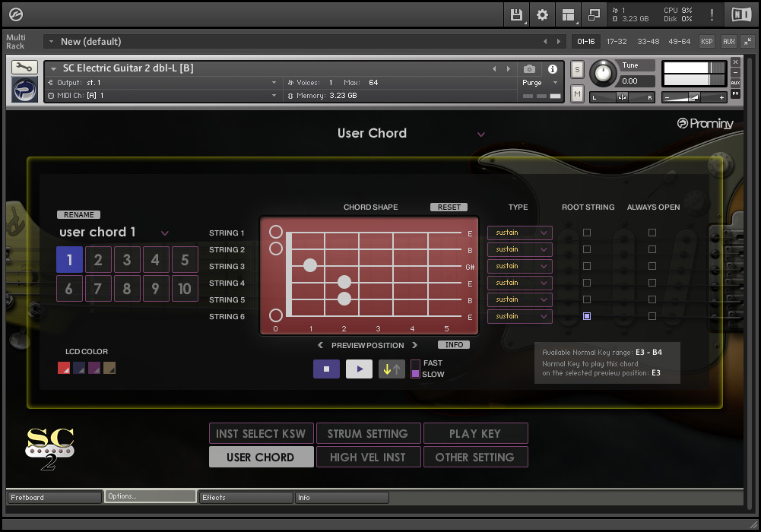Select user chord slot 10
The height and width of the screenshot is (532, 761).
185,289
